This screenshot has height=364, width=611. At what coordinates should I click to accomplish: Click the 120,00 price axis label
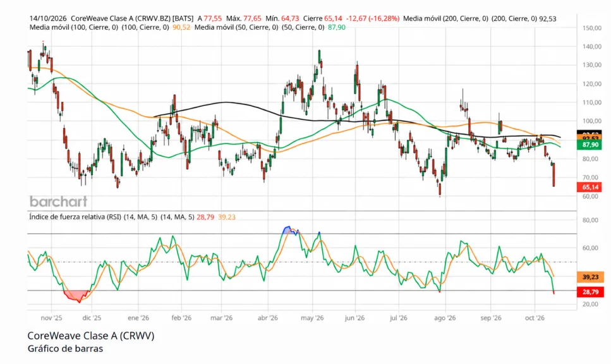pos(592,84)
